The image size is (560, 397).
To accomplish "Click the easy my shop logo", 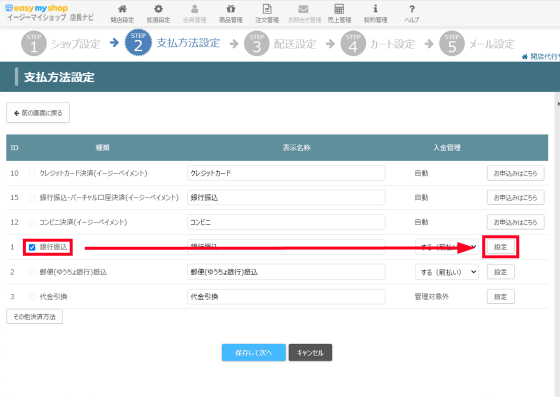I will 36,8.
